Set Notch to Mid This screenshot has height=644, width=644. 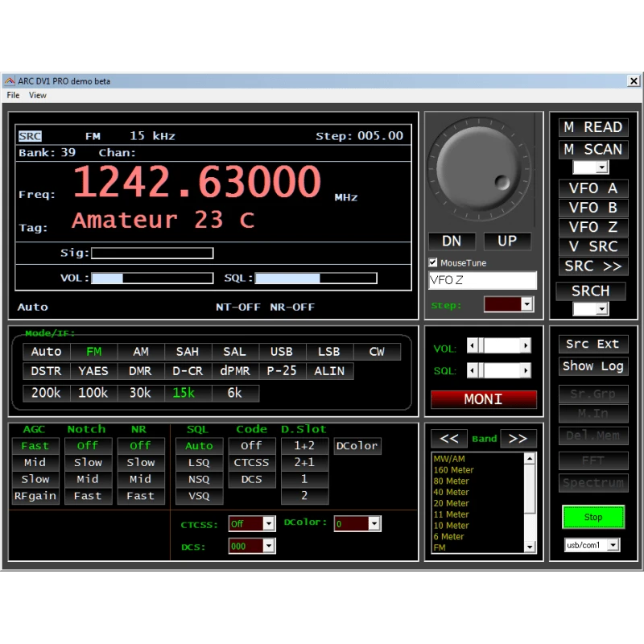tap(88, 479)
